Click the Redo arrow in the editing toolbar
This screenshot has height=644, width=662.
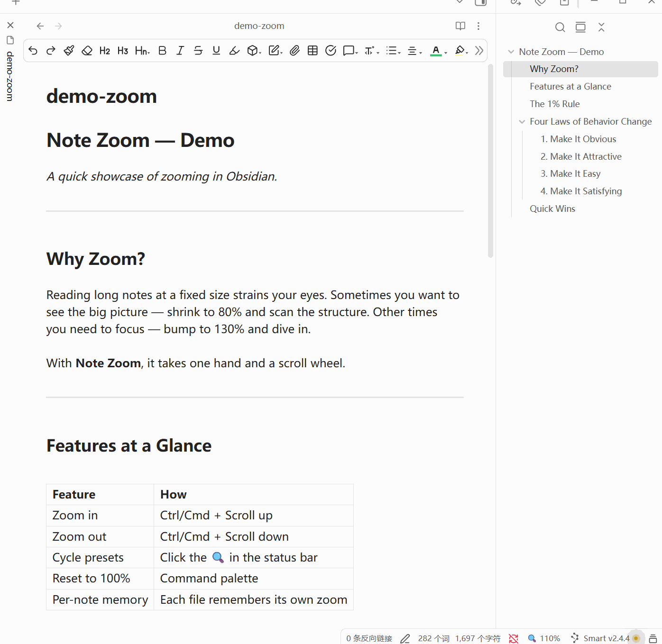point(51,51)
